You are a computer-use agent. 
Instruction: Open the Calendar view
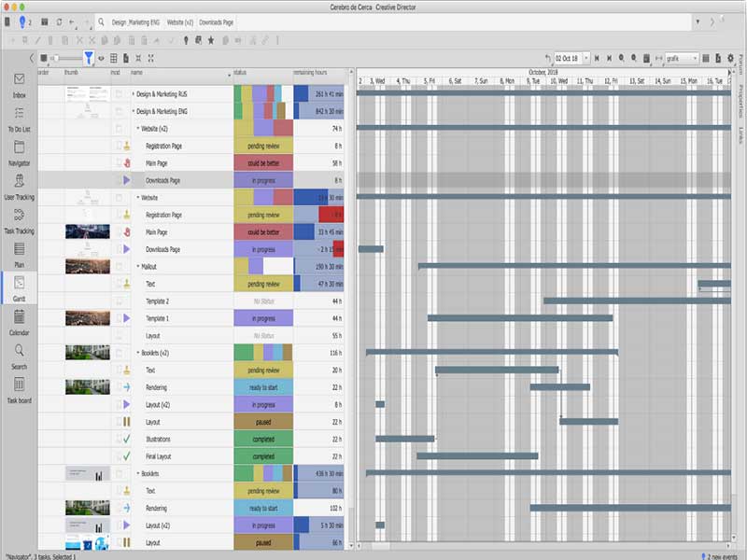point(19,322)
